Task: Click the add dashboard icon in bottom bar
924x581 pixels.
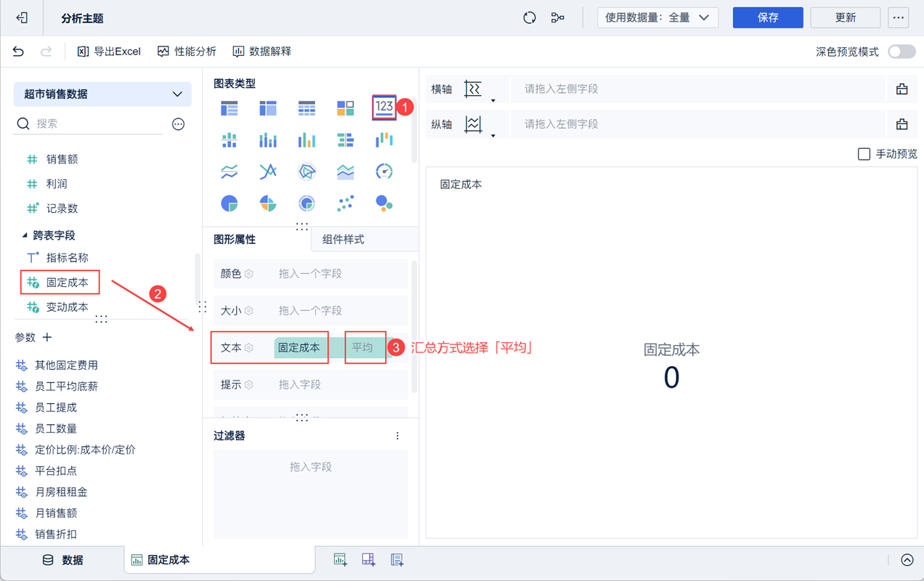Action: 368,559
